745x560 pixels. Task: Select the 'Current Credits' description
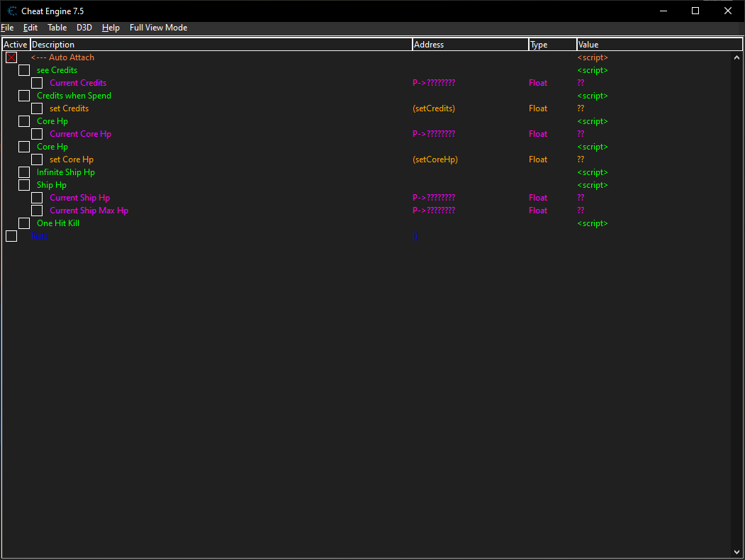(78, 83)
